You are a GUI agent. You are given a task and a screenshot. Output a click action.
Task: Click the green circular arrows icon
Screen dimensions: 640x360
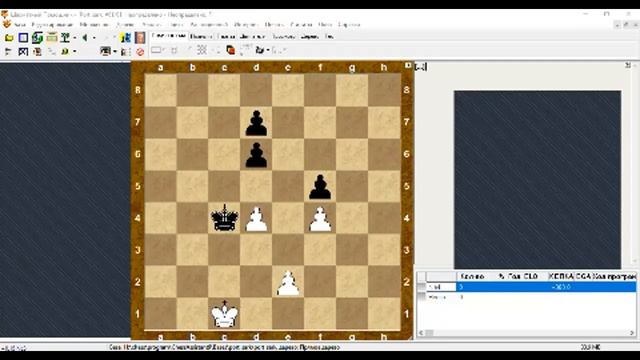point(37,38)
